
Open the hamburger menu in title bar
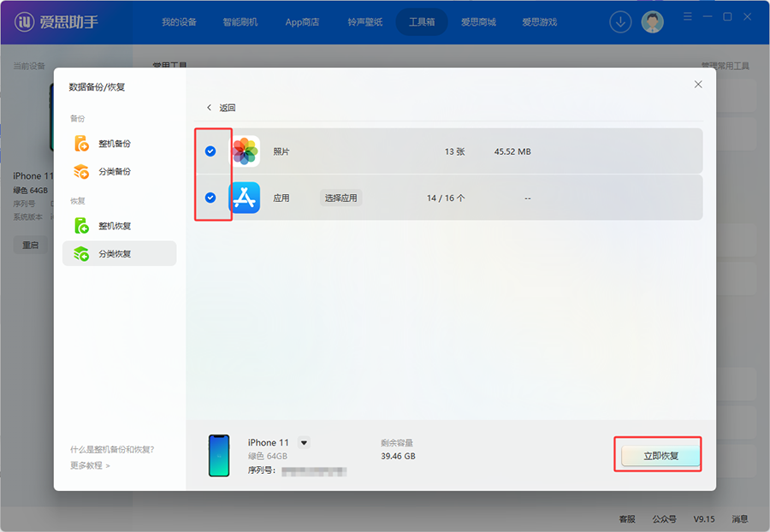click(688, 17)
